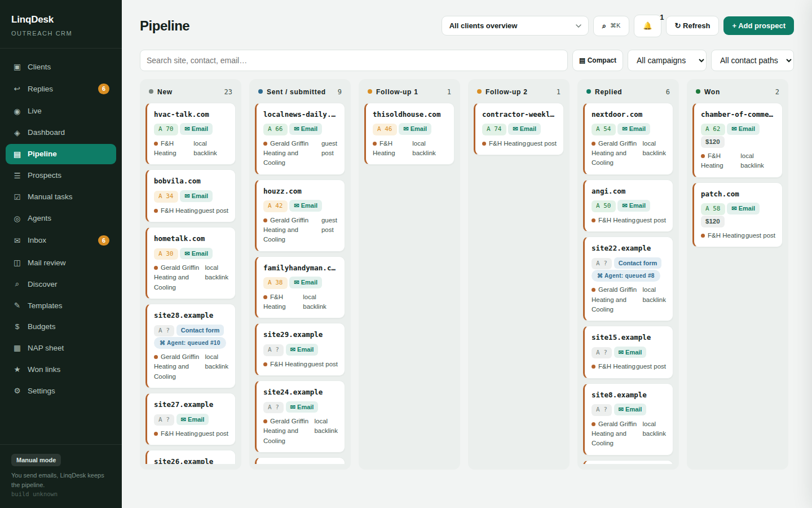Image resolution: width=812 pixels, height=508 pixels.
Task: Click the Add prospect button
Action: (x=758, y=26)
